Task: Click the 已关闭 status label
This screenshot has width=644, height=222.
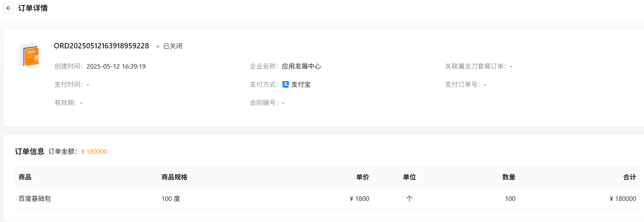Action: click(173, 46)
